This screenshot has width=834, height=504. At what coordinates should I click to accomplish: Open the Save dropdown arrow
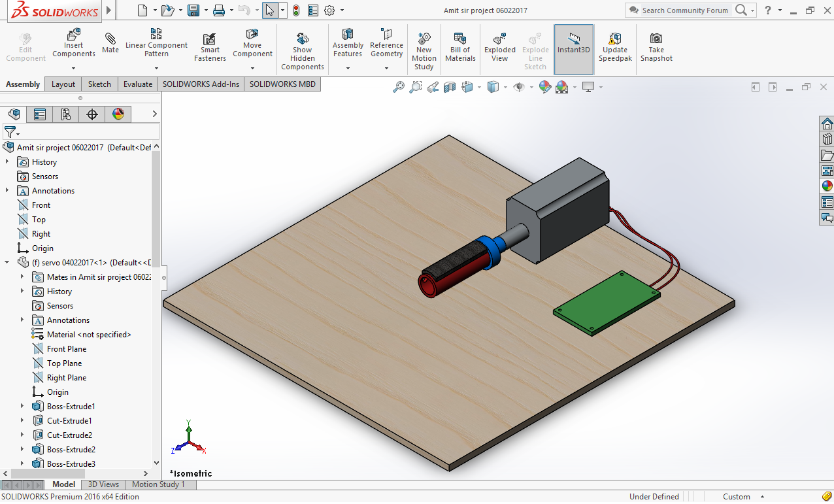point(206,10)
